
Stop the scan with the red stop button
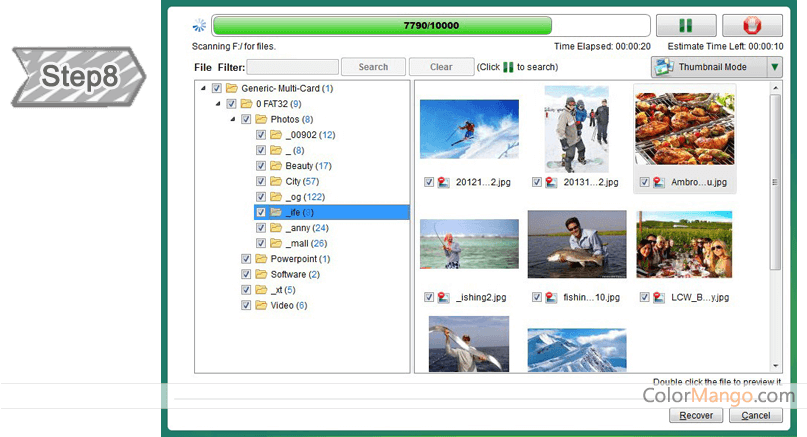(752, 26)
